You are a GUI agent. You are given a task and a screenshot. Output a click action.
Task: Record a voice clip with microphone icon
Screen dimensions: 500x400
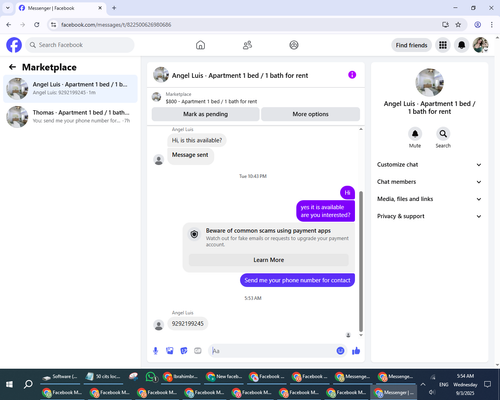[x=155, y=351]
